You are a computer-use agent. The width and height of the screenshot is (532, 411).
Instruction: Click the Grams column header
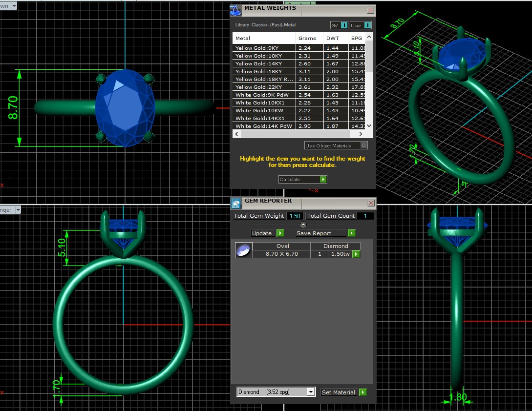(307, 38)
